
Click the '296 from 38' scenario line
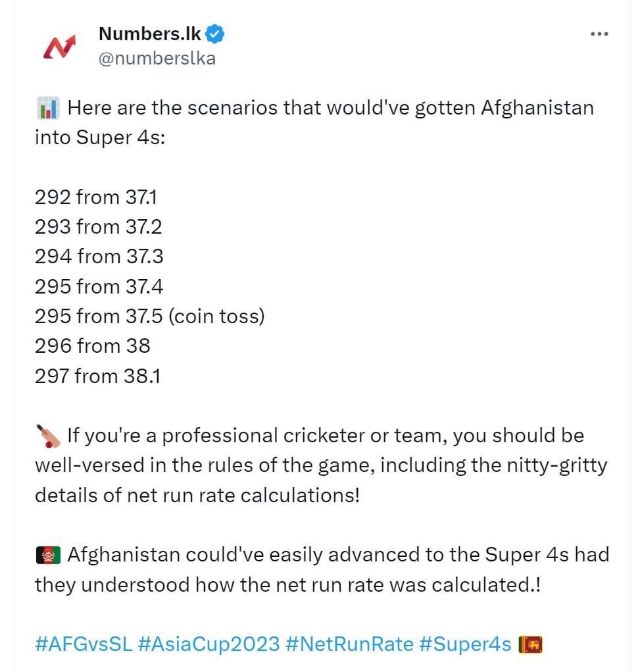tap(93, 346)
